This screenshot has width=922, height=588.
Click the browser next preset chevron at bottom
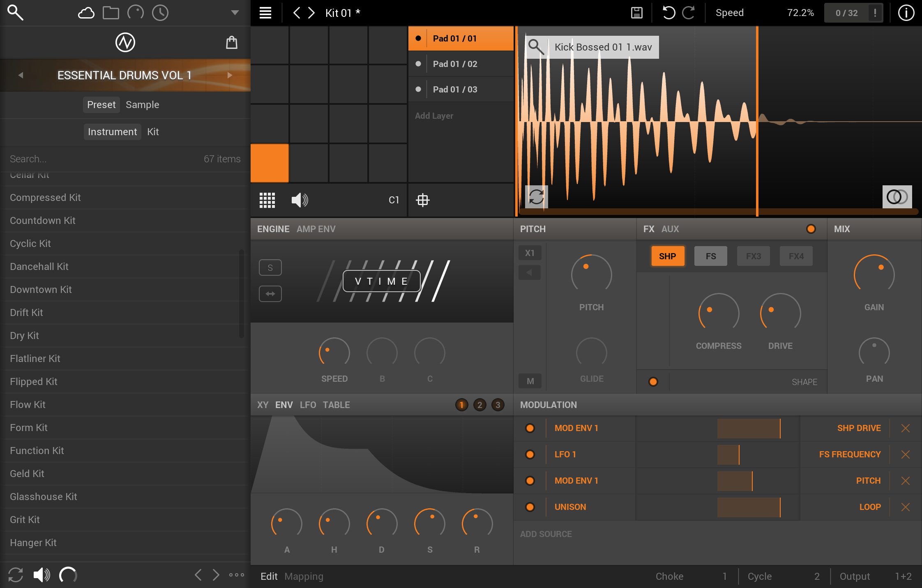216,575
